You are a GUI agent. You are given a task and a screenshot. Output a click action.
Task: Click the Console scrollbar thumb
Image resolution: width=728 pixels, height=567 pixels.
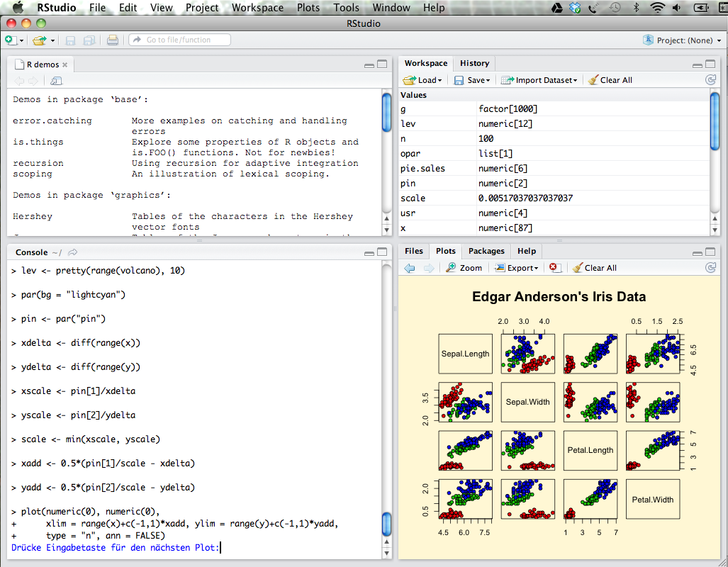coord(386,524)
